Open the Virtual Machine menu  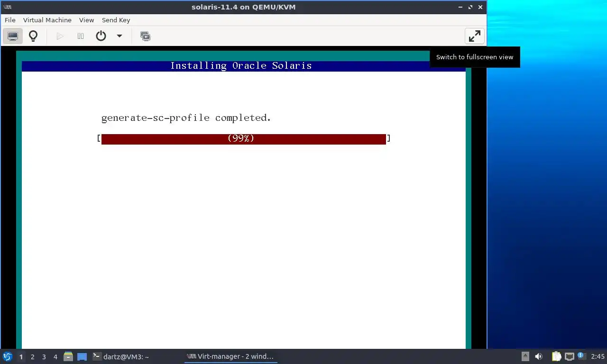tap(47, 20)
